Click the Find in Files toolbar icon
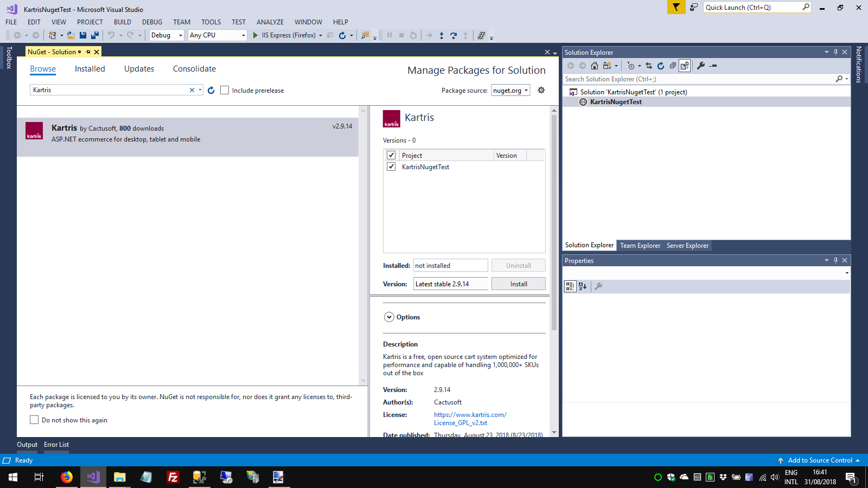The image size is (868, 488). pos(365,35)
